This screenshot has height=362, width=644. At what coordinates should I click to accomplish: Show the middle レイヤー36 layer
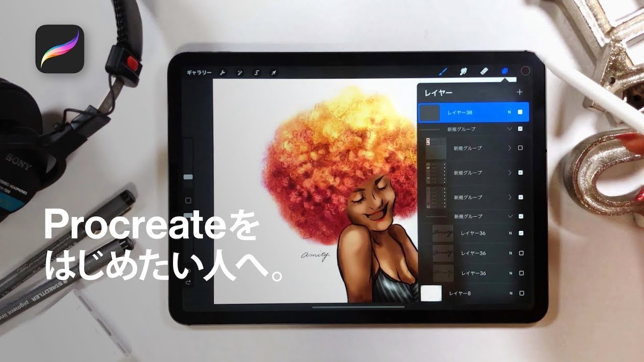pos(521,253)
